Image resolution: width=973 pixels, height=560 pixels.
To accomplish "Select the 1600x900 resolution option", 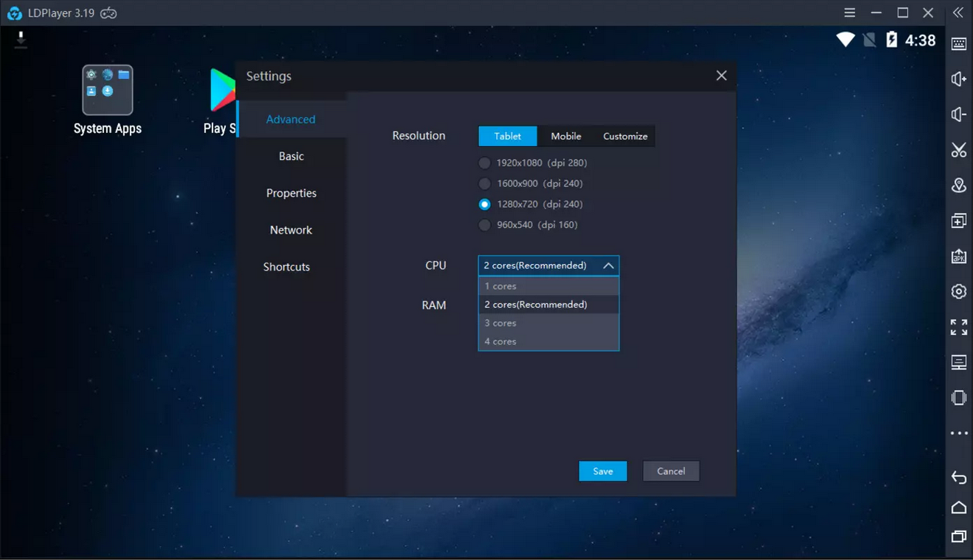I will [x=484, y=184].
